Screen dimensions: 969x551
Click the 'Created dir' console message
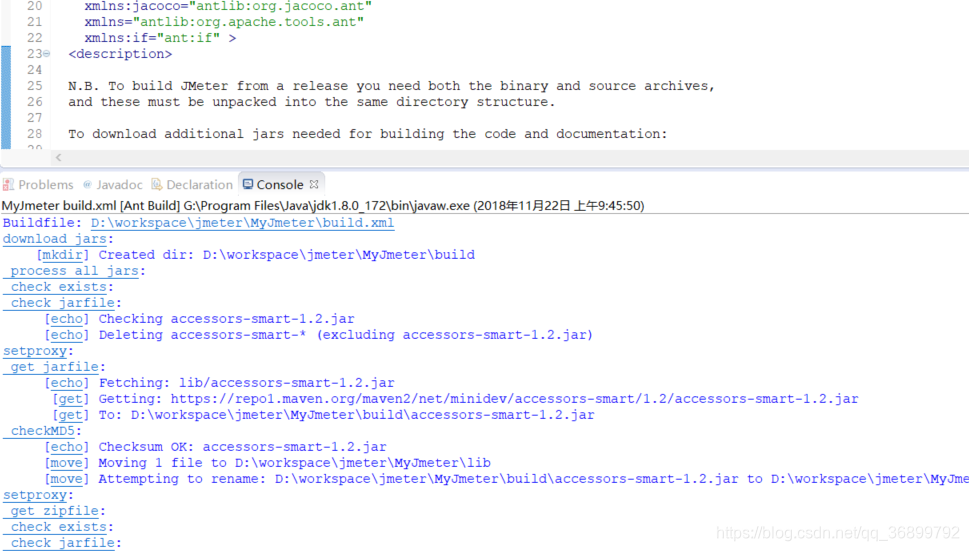287,255
